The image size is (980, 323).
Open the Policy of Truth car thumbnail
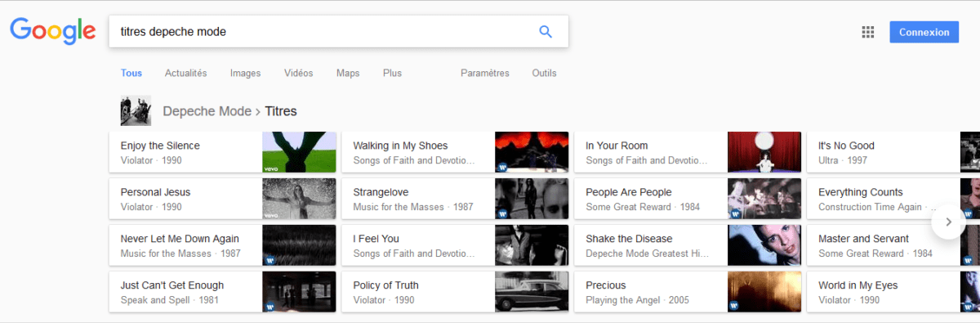pyautogui.click(x=532, y=292)
